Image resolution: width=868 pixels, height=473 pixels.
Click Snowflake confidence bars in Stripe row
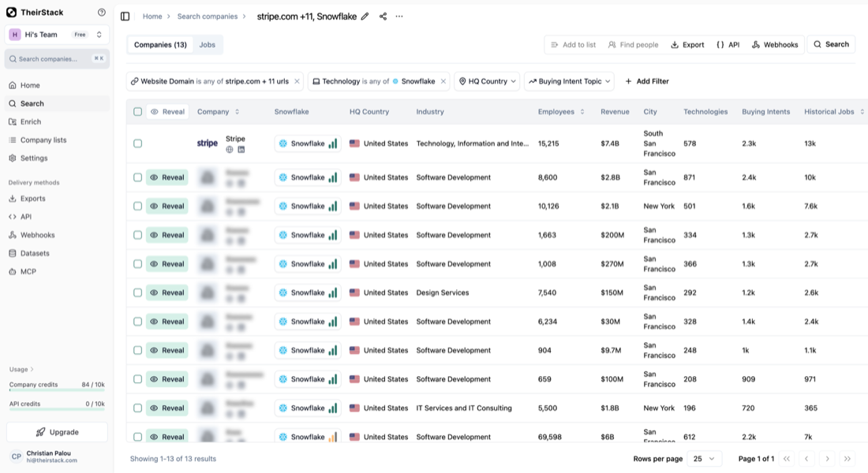pos(333,143)
